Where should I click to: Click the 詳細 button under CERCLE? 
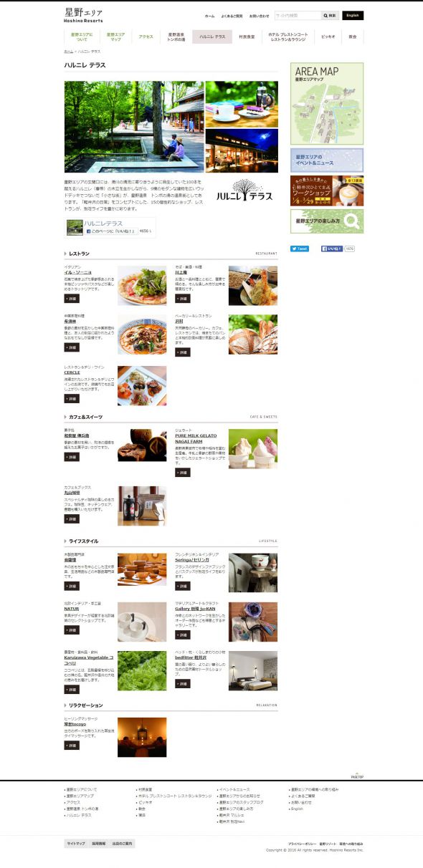(x=72, y=398)
